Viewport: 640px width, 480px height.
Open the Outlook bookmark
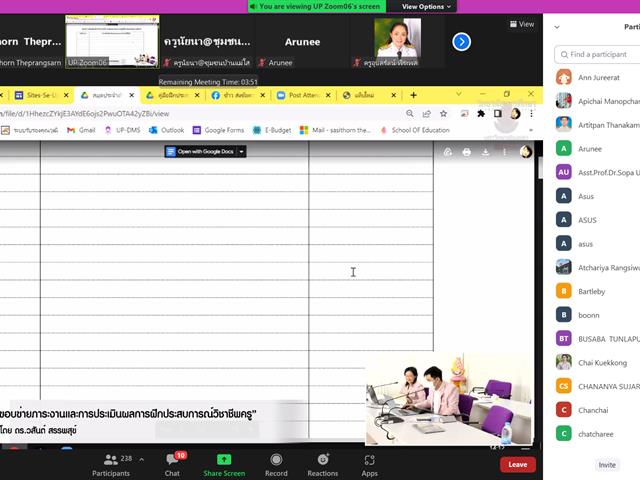pyautogui.click(x=167, y=130)
